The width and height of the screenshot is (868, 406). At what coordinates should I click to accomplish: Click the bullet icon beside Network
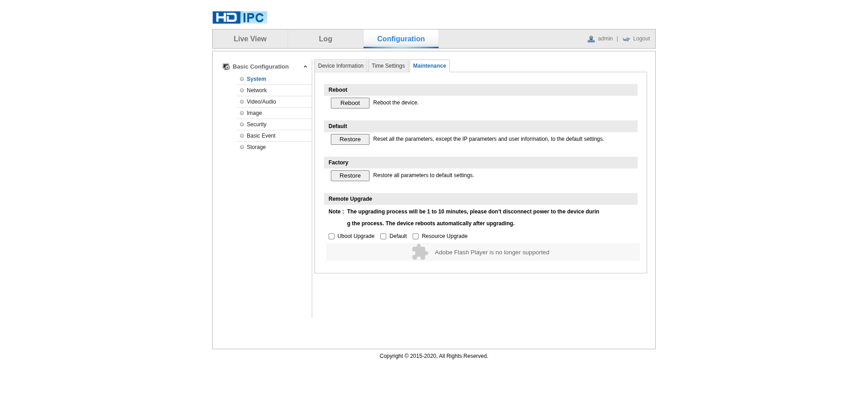(242, 90)
